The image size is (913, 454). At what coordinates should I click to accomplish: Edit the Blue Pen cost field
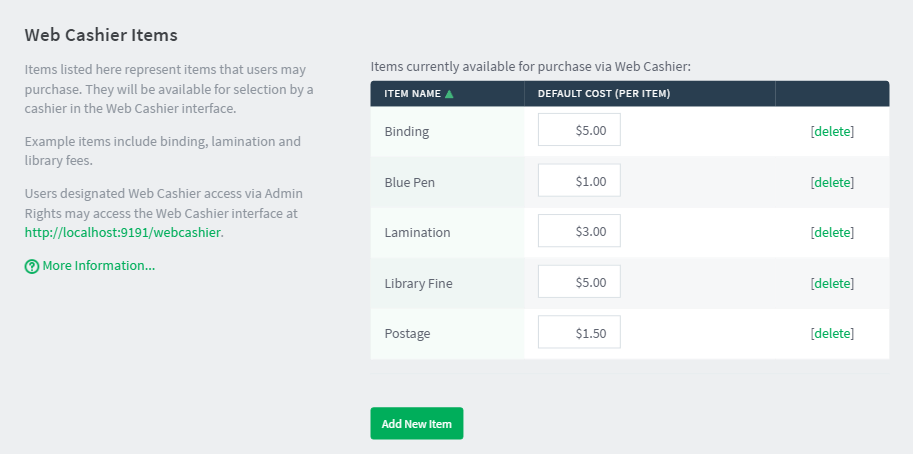point(579,180)
